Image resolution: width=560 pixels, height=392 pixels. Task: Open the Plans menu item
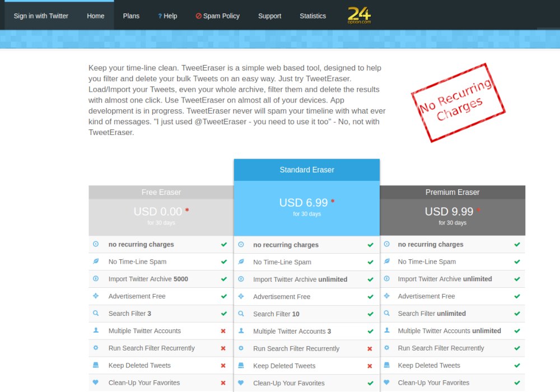tap(131, 16)
